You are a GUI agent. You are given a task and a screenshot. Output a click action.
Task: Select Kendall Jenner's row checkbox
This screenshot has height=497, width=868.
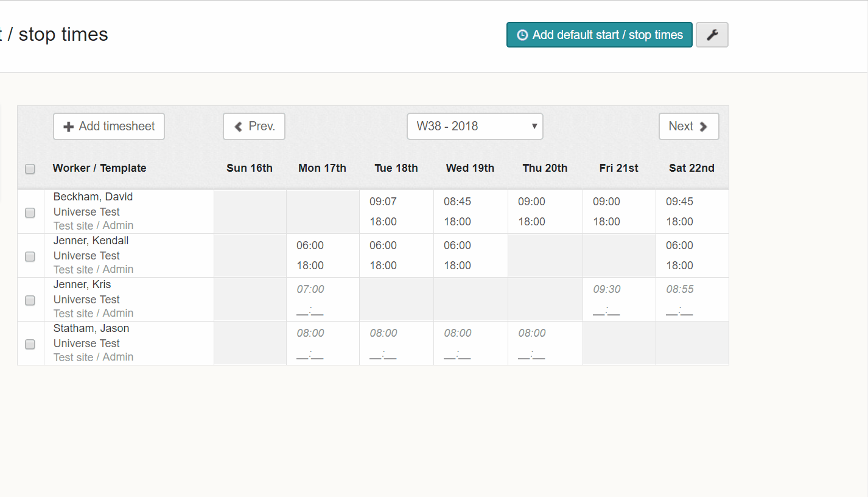[x=30, y=256]
